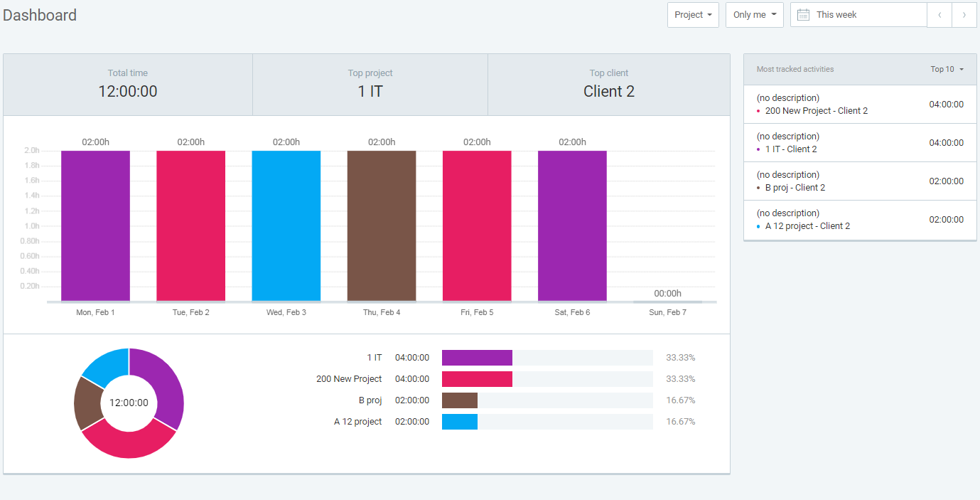Screen dimensions: 980x500
Task: Click the Thu, Feb 4 brown bar
Action: (x=381, y=224)
